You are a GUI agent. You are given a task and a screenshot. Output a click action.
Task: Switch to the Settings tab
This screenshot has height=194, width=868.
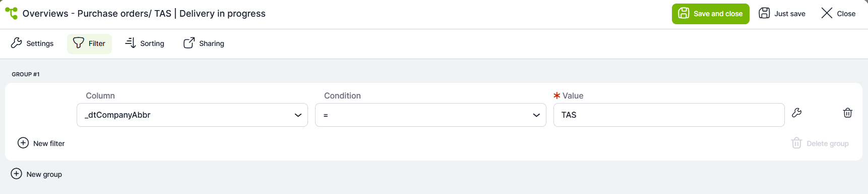[x=32, y=43]
